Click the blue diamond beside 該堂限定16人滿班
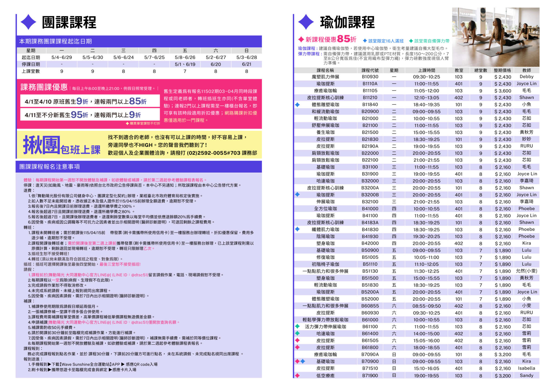The width and height of the screenshot is (555, 392). 365,41
